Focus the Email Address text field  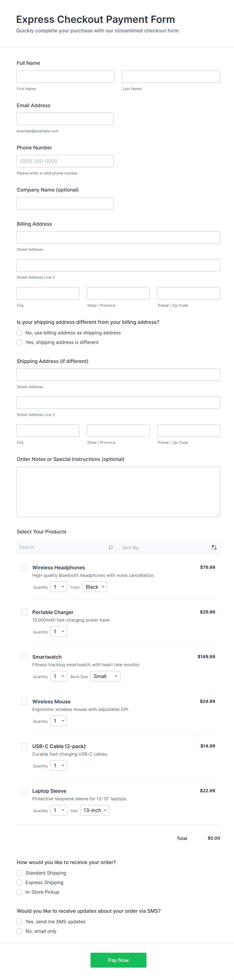click(x=65, y=119)
